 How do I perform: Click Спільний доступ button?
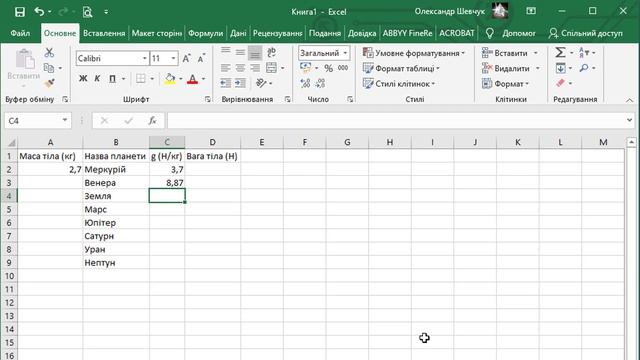click(x=586, y=33)
